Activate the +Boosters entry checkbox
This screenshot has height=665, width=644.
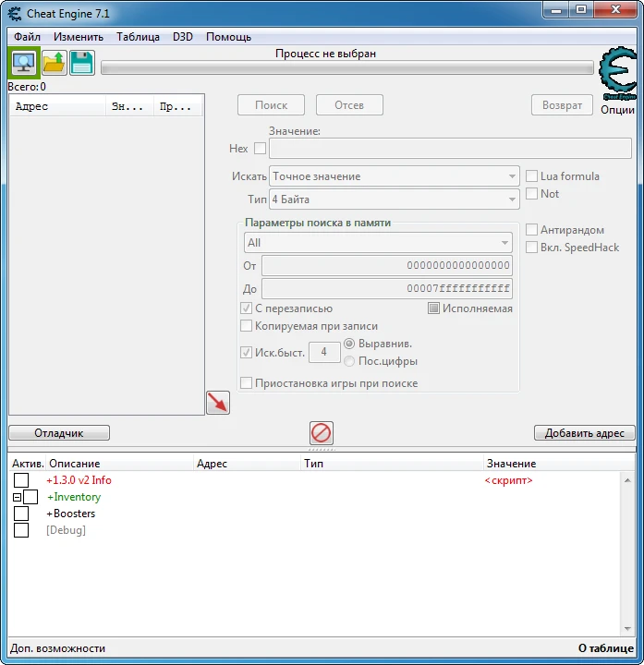pyautogui.click(x=21, y=514)
